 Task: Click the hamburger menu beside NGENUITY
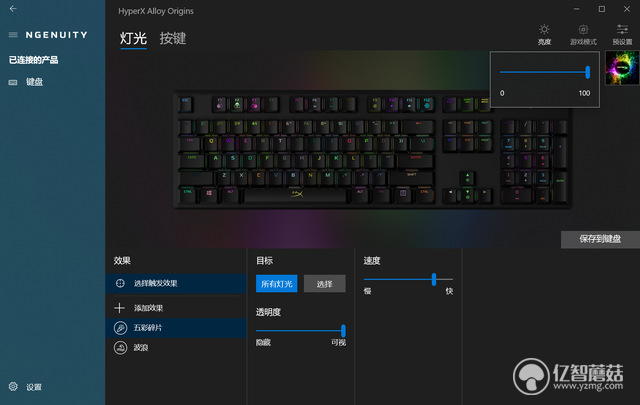pyautogui.click(x=13, y=35)
